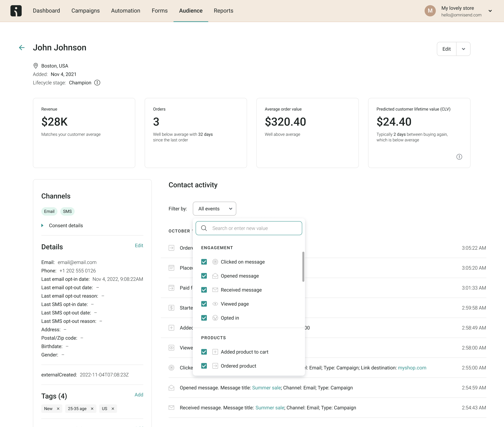Screen dimensions: 504x427
Task: Remove the 25-35 age tag
Action: click(92, 409)
